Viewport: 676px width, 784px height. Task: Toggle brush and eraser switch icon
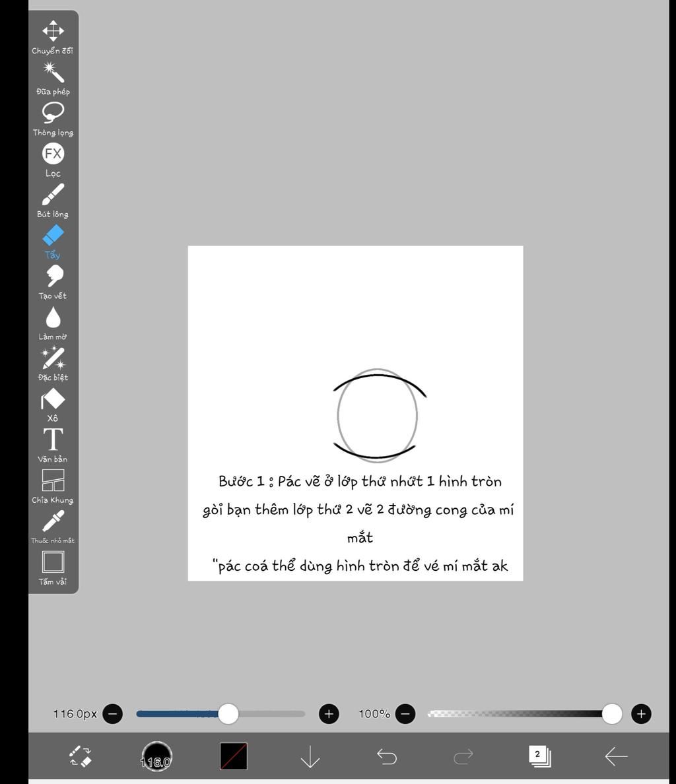[x=80, y=756]
